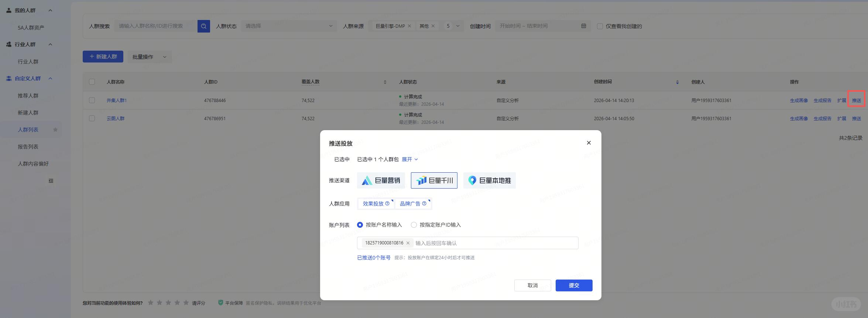
Task: Click the help icon next to 品牌广告
Action: click(424, 203)
